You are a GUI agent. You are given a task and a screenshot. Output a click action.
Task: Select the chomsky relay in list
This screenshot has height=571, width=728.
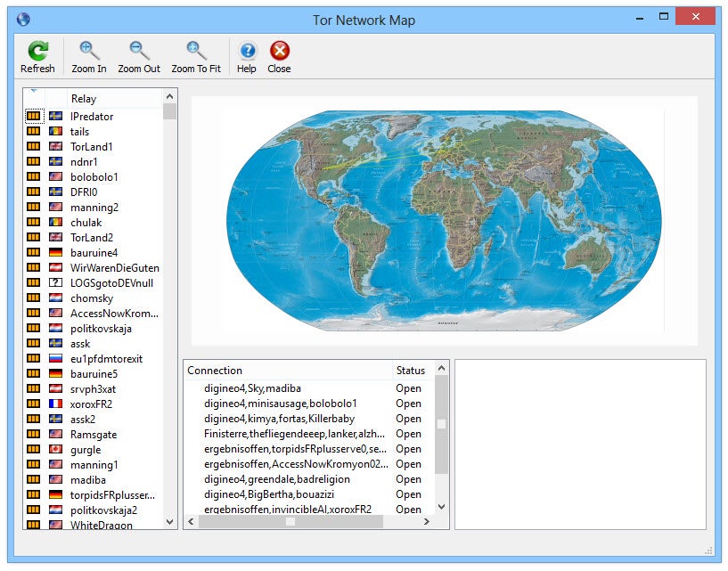[x=93, y=298]
